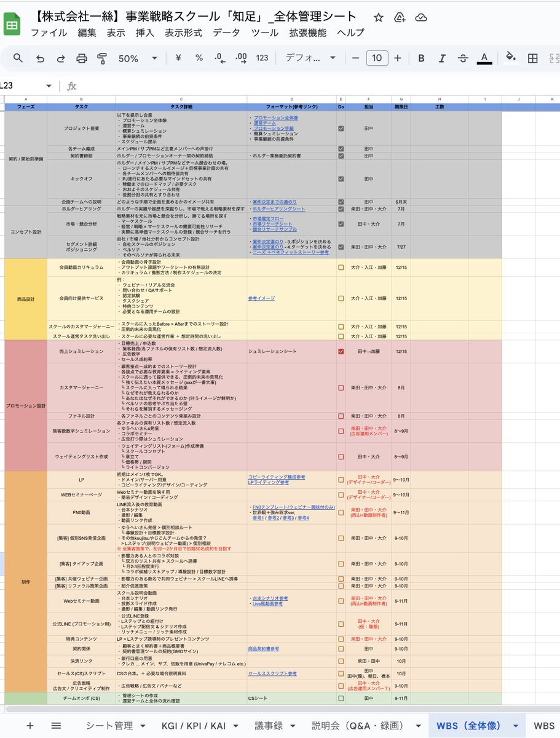This screenshot has height=738, width=560.
Task: Click the fx formula icon
Action: click(71, 86)
